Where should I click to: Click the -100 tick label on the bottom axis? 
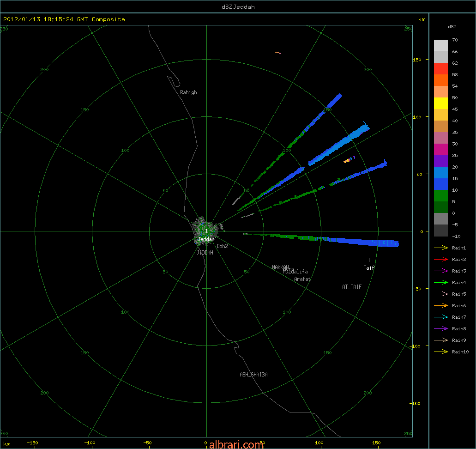click(x=90, y=443)
